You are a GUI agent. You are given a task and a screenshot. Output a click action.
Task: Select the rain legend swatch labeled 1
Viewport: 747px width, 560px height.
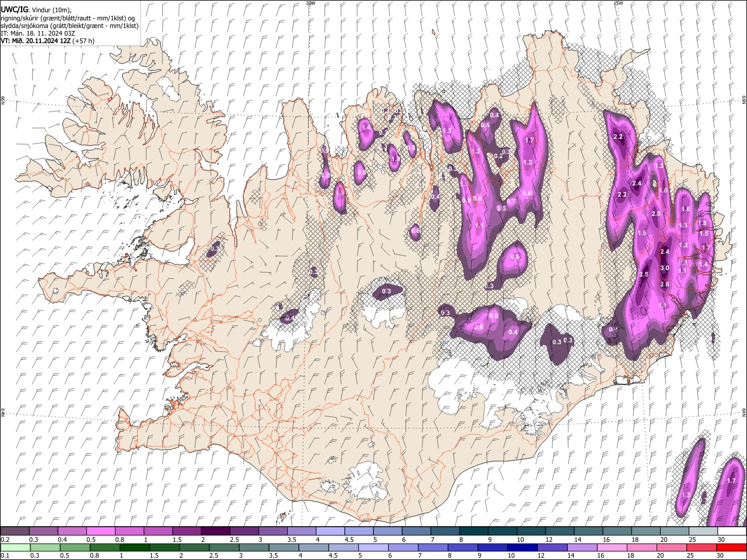[134, 547]
